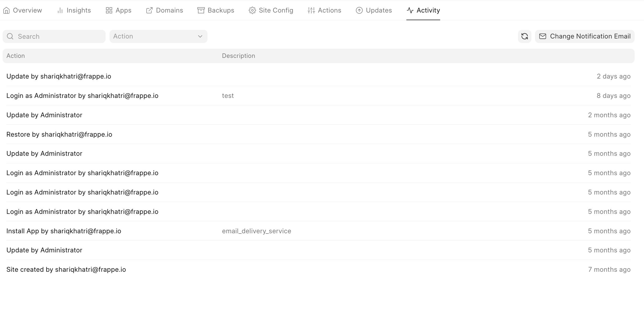Click the search magnifier icon
Viewport: 644px width, 333px height.
10,36
